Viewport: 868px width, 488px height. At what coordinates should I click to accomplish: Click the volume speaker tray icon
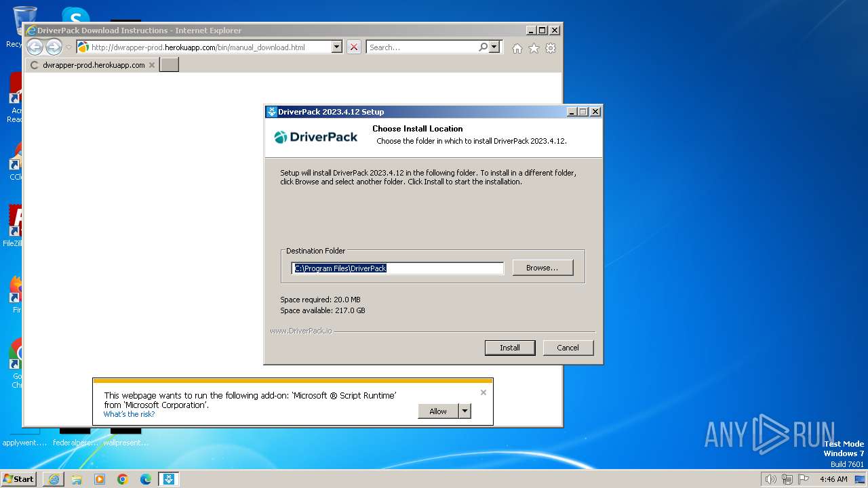(x=771, y=479)
